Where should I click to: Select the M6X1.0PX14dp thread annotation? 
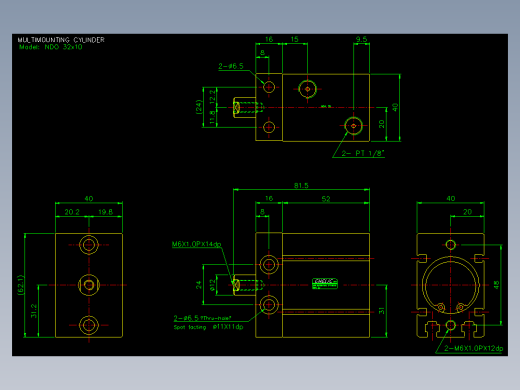(197, 244)
